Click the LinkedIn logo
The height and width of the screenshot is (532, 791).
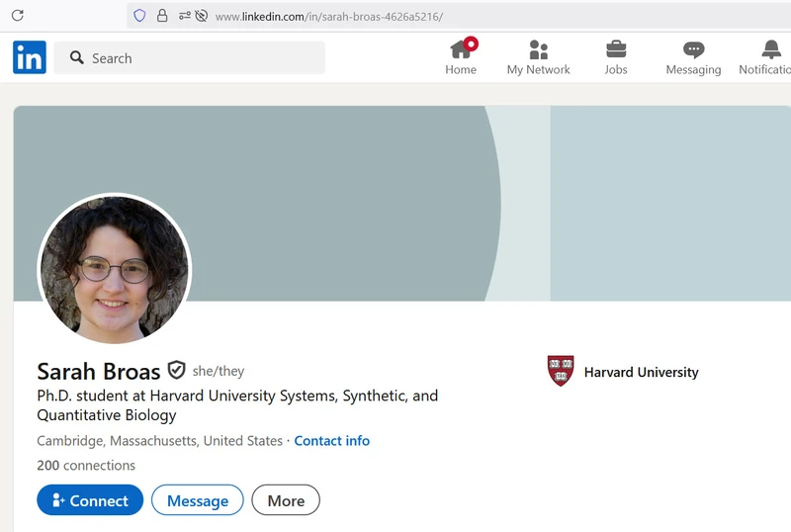[30, 58]
